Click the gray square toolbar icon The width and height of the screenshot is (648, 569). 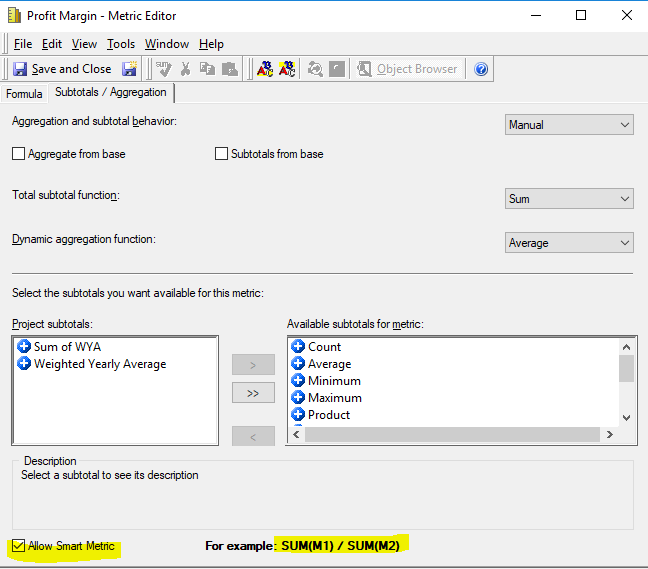tap(337, 69)
